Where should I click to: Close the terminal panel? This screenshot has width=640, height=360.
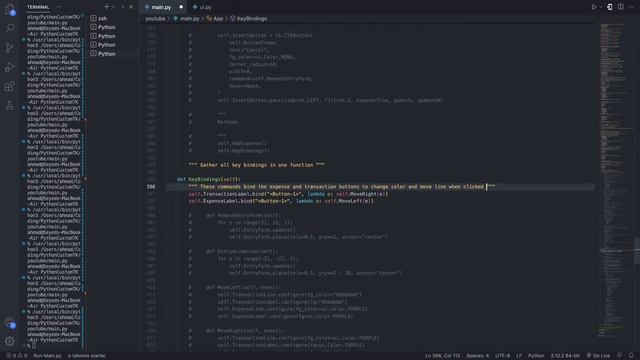pos(131,7)
